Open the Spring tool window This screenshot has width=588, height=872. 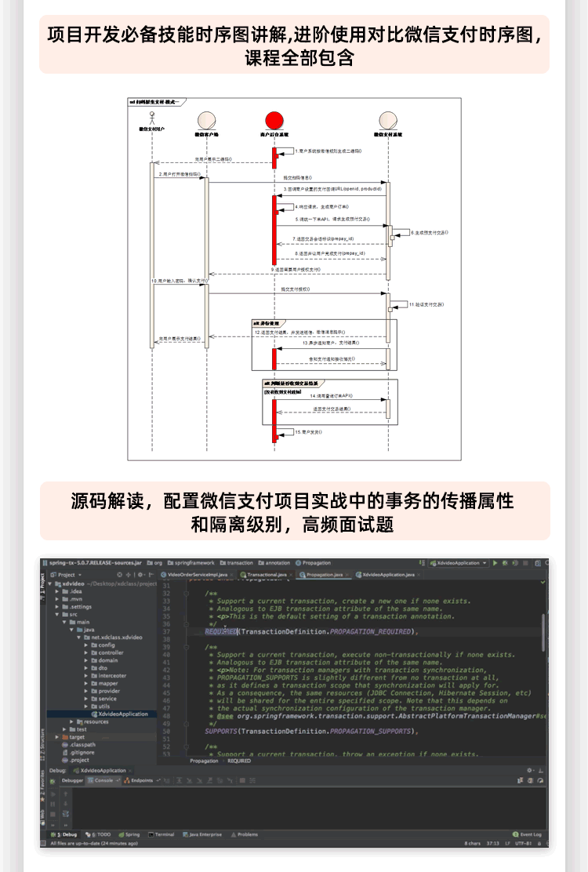[131, 834]
